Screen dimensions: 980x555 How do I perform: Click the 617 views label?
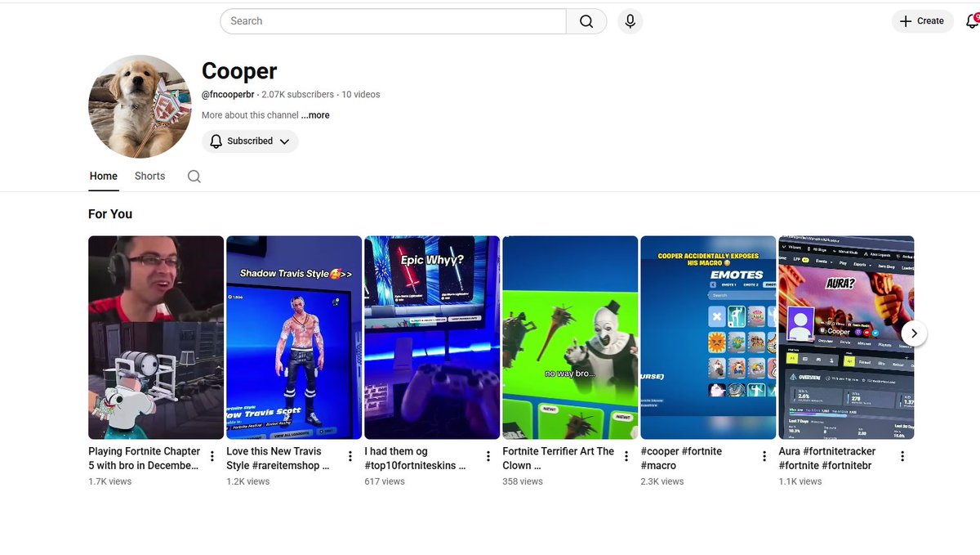point(385,481)
